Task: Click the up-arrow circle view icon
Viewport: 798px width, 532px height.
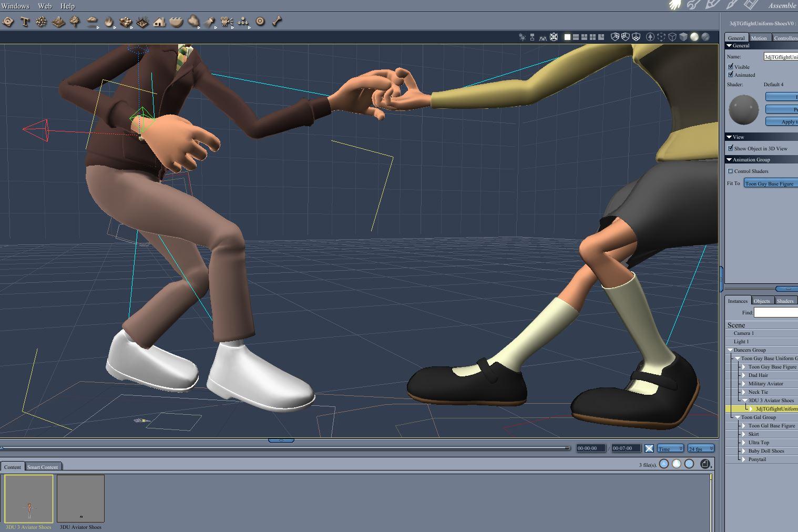Action: click(x=650, y=37)
